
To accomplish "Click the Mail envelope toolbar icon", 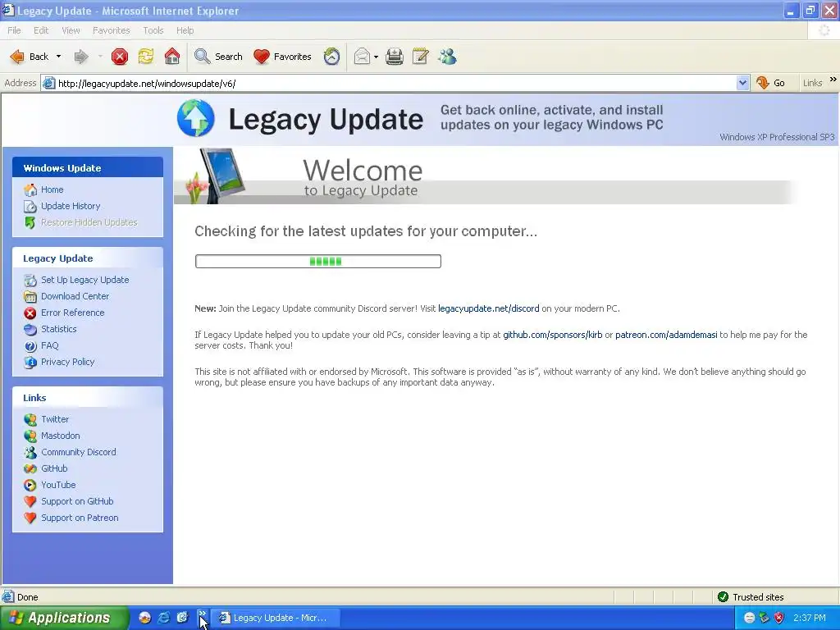I will click(362, 57).
